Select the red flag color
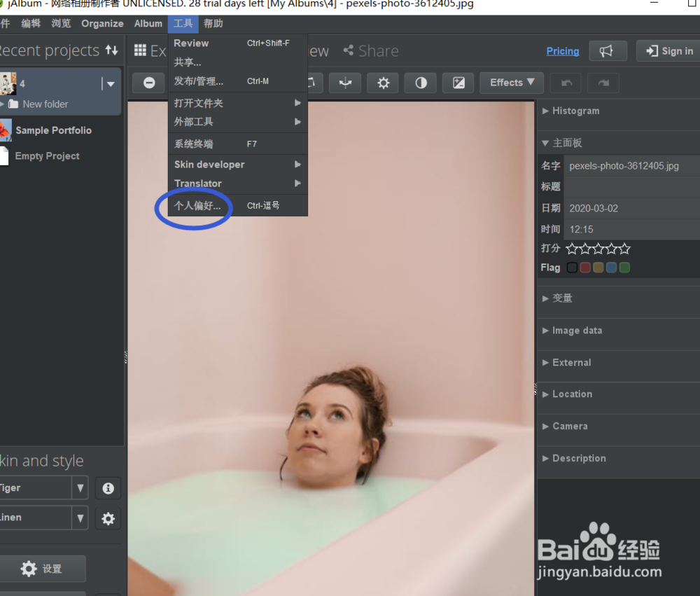 tap(585, 268)
